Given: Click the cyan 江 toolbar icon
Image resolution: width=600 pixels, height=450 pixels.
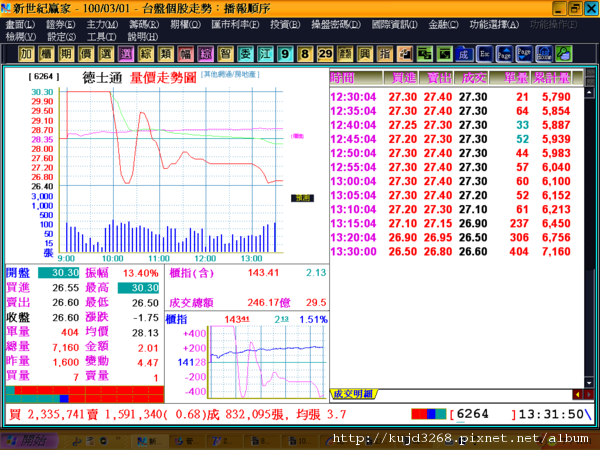Looking at the screenshot, I should click(x=265, y=54).
